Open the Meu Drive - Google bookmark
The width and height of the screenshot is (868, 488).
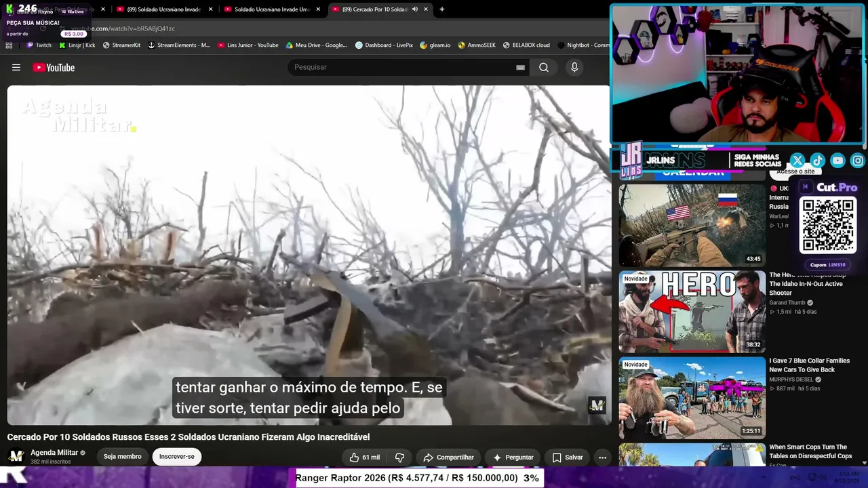[317, 45]
